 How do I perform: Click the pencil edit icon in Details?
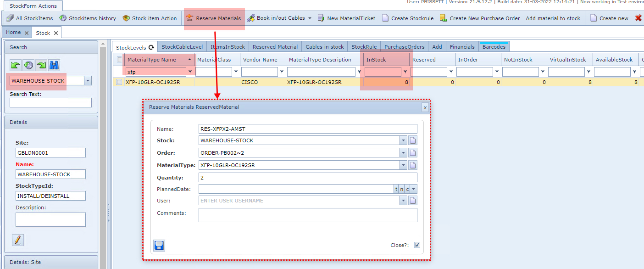[17, 240]
